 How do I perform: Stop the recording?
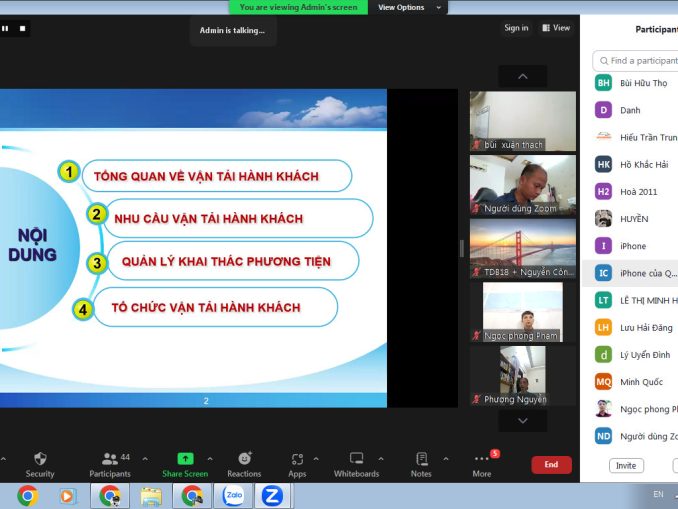coord(22,29)
